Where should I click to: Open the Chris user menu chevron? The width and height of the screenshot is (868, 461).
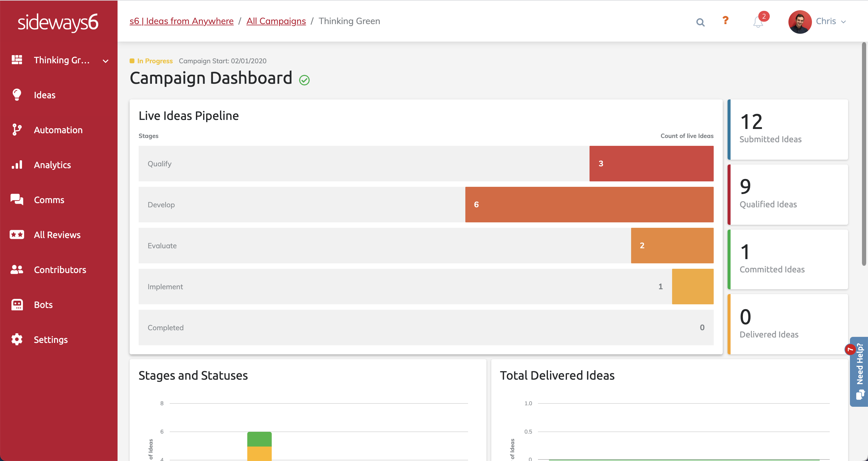[843, 22]
